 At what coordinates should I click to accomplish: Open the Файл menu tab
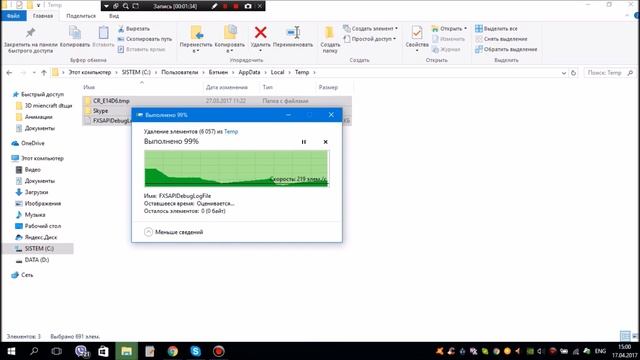tap(13, 16)
